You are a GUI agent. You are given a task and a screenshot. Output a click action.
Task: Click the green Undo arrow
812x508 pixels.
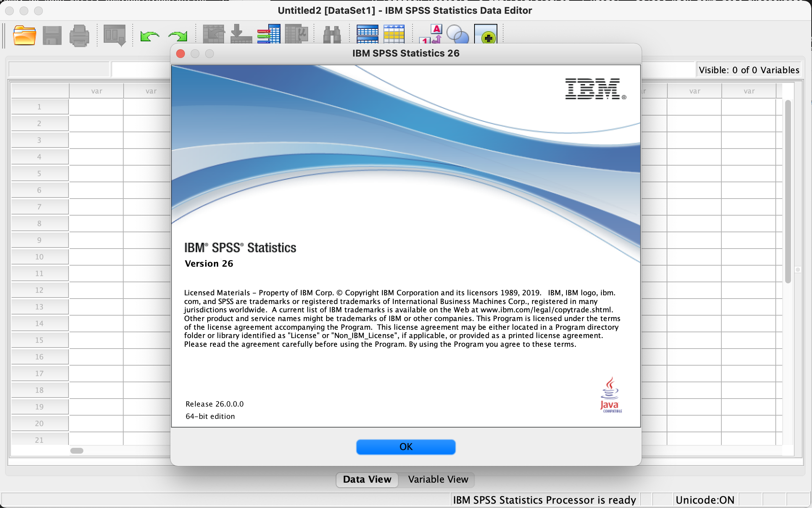[150, 36]
